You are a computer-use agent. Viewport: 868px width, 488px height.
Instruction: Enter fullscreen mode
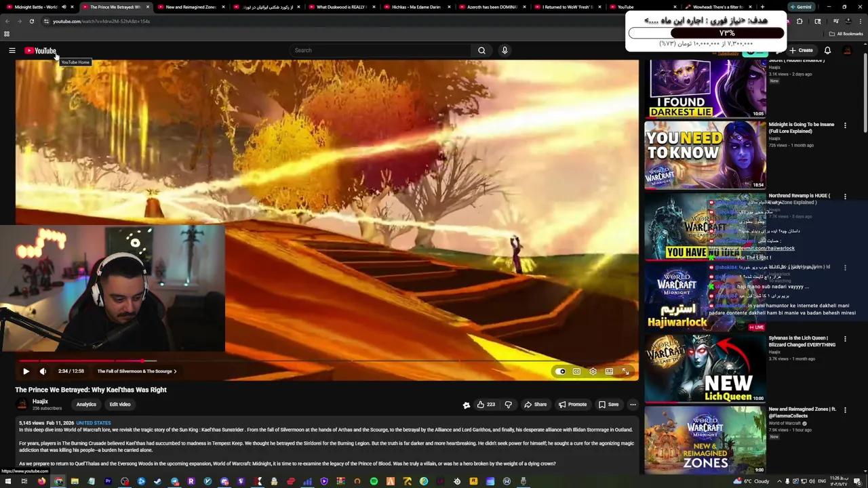(625, 371)
